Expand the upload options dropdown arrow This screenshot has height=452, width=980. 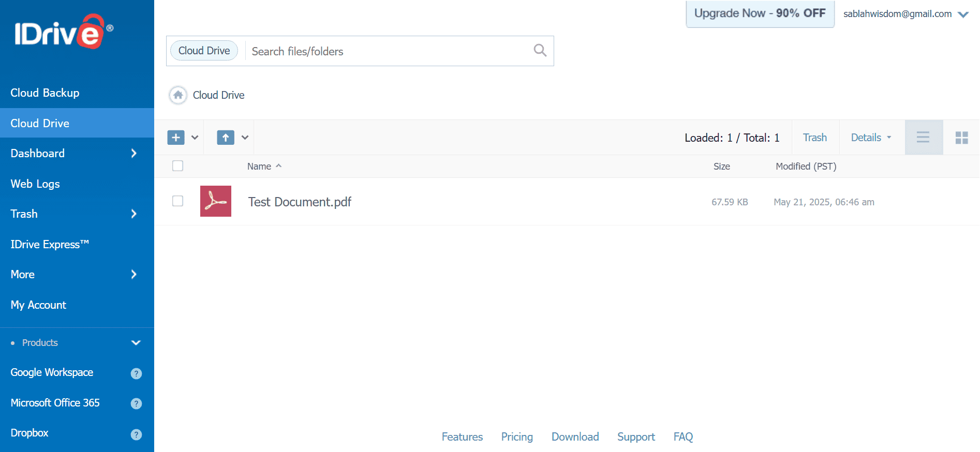(x=245, y=138)
